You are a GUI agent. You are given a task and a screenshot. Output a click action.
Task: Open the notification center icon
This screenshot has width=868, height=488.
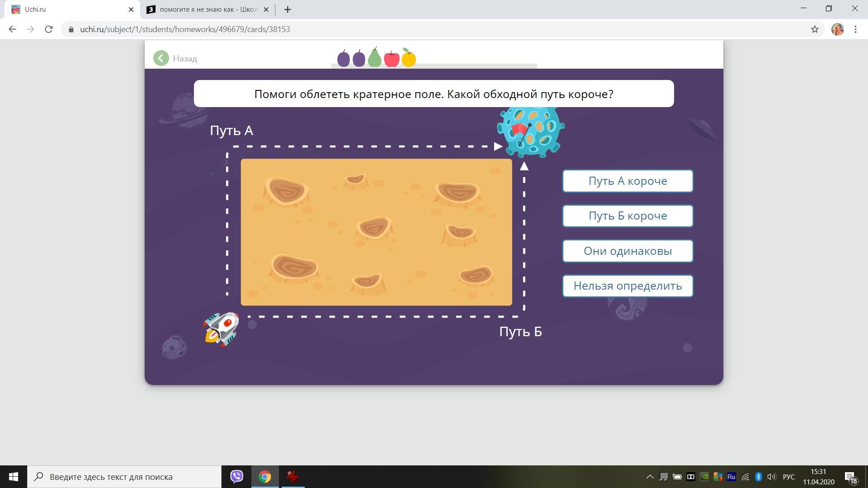(851, 477)
